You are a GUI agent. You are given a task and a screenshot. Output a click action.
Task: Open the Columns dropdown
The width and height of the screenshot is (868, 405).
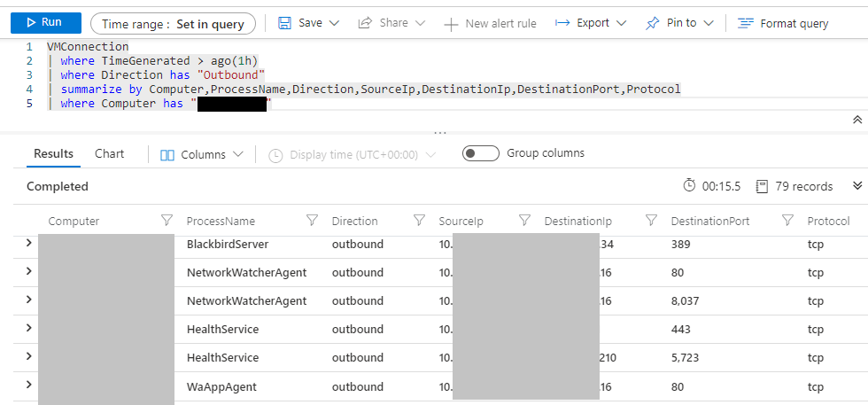tap(202, 155)
